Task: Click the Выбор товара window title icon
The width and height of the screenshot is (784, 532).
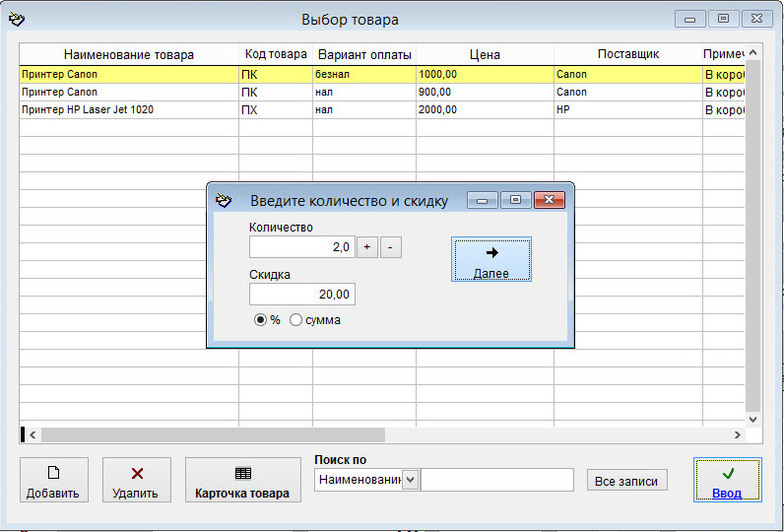Action: pyautogui.click(x=17, y=19)
